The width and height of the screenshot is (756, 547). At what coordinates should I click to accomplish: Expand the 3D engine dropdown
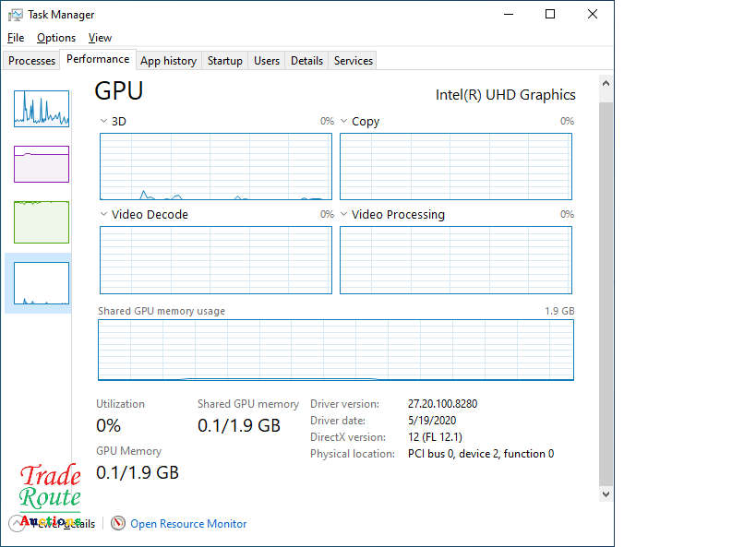(x=103, y=122)
